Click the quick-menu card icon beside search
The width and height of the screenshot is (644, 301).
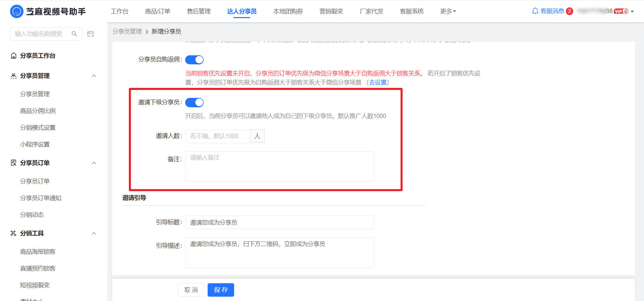pyautogui.click(x=91, y=34)
